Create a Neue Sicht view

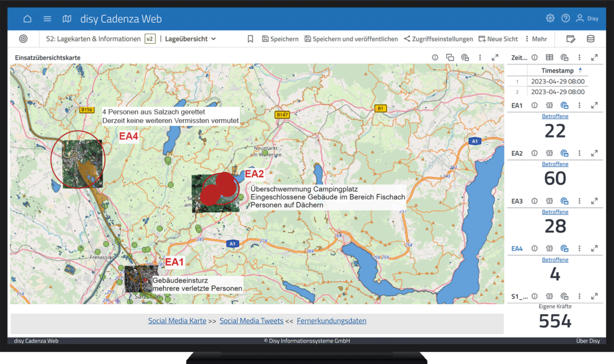tap(498, 39)
